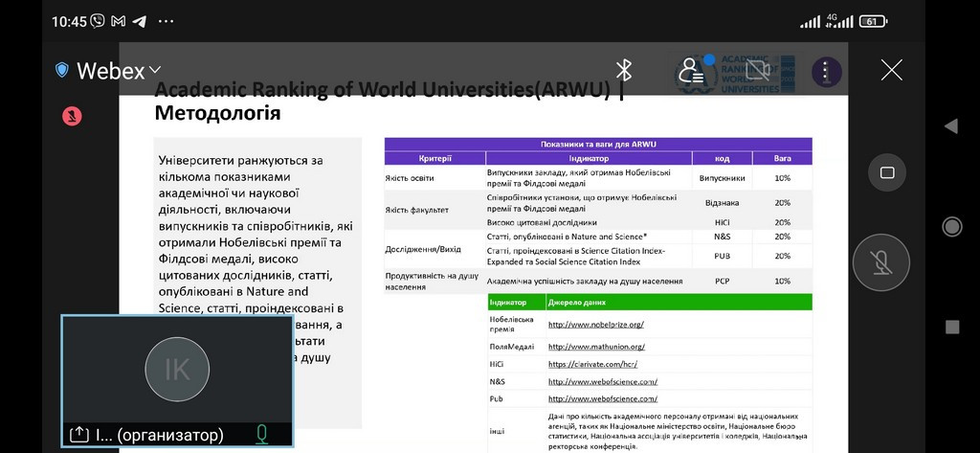
Task: Tap the 'PCP' code cell
Action: pyautogui.click(x=722, y=281)
